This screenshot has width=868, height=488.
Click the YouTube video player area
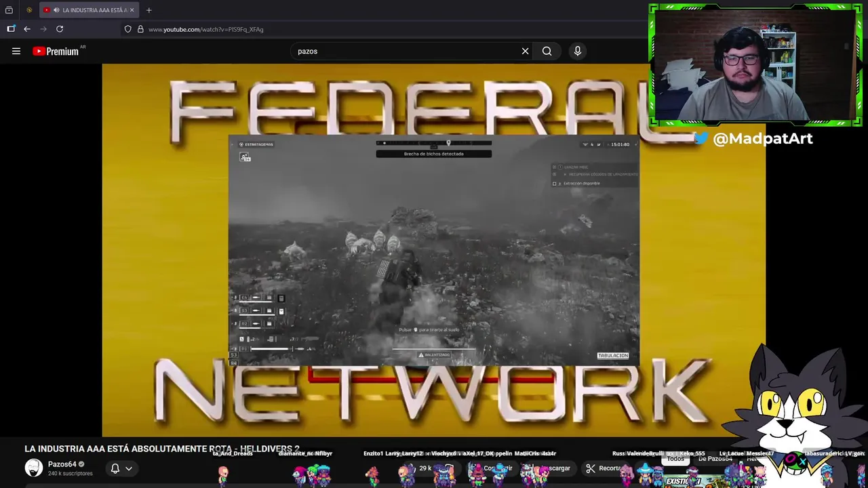[434, 250]
